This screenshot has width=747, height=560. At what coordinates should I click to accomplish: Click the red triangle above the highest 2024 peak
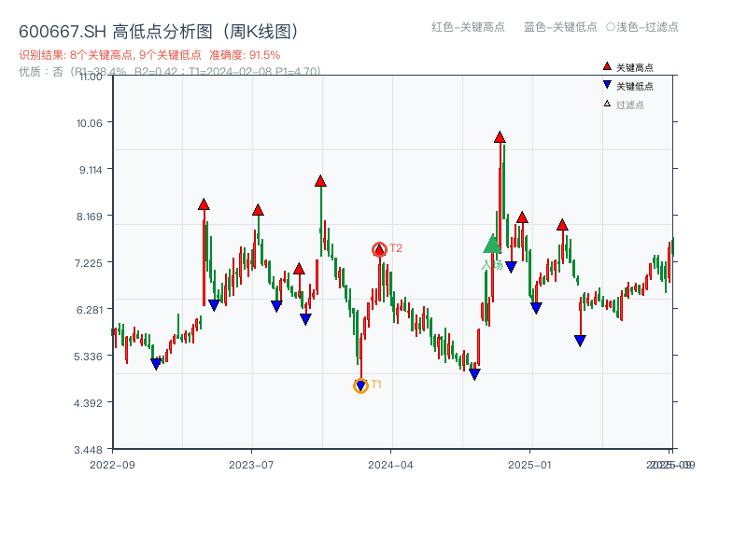(500, 138)
